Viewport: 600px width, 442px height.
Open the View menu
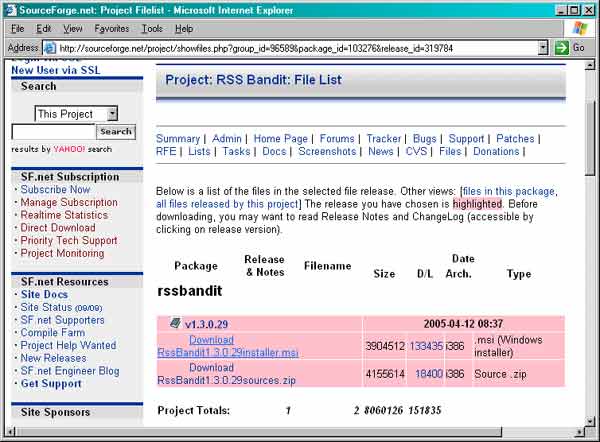click(73, 29)
